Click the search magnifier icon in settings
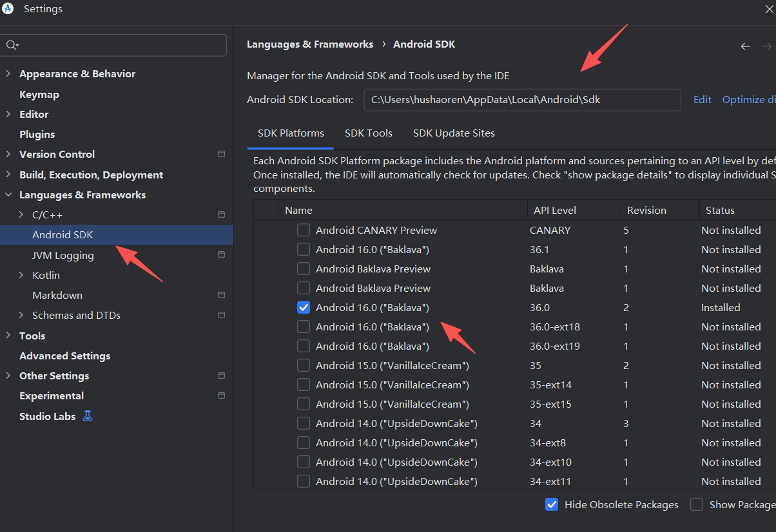 point(12,45)
